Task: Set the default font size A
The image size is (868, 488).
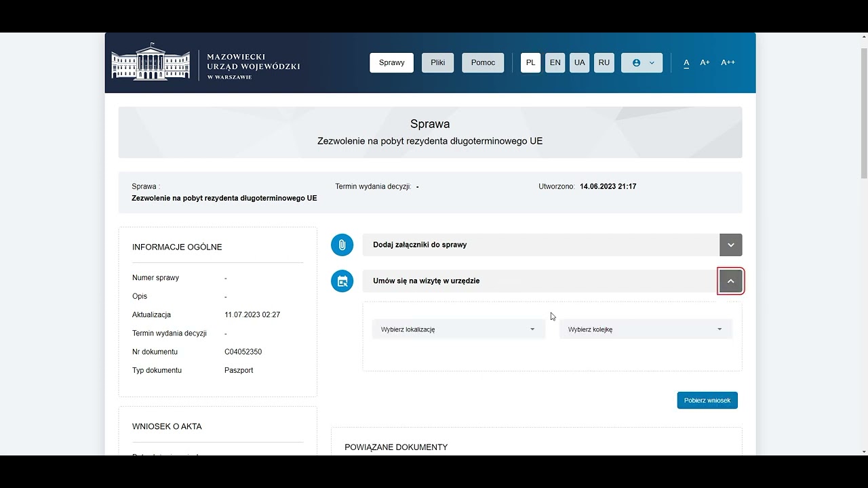Action: coord(686,62)
